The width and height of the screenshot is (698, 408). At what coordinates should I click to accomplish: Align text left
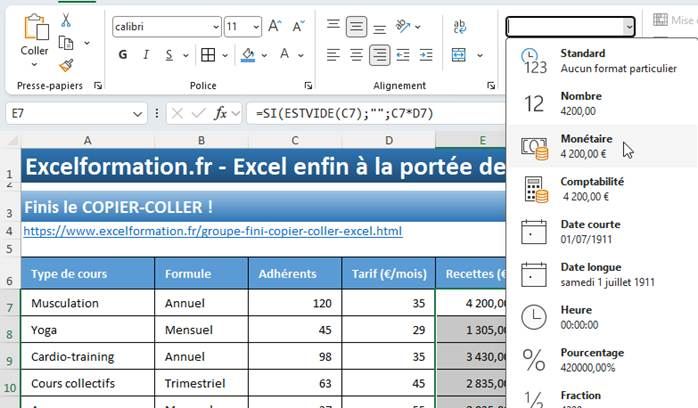coord(333,55)
